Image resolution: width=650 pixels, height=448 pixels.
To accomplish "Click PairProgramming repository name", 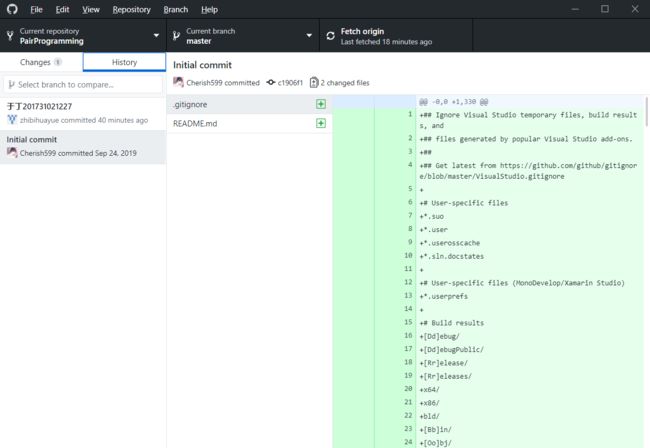I will tap(51, 41).
